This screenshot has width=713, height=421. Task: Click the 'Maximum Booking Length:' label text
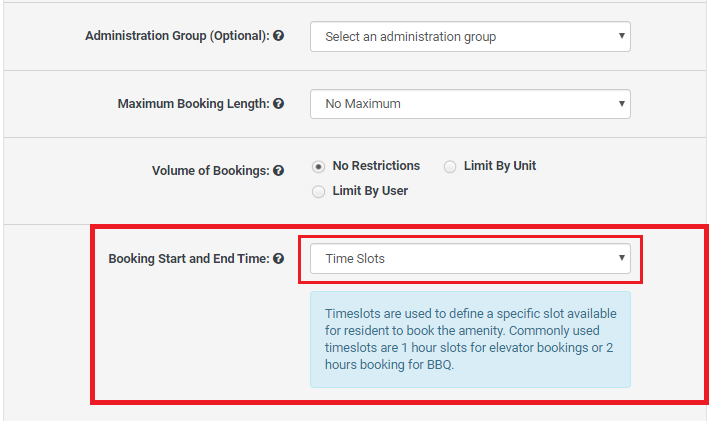(193, 103)
